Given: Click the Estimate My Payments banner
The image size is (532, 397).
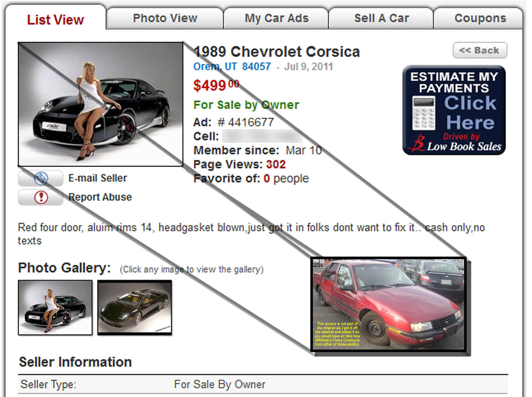Looking at the screenshot, I should (x=454, y=110).
